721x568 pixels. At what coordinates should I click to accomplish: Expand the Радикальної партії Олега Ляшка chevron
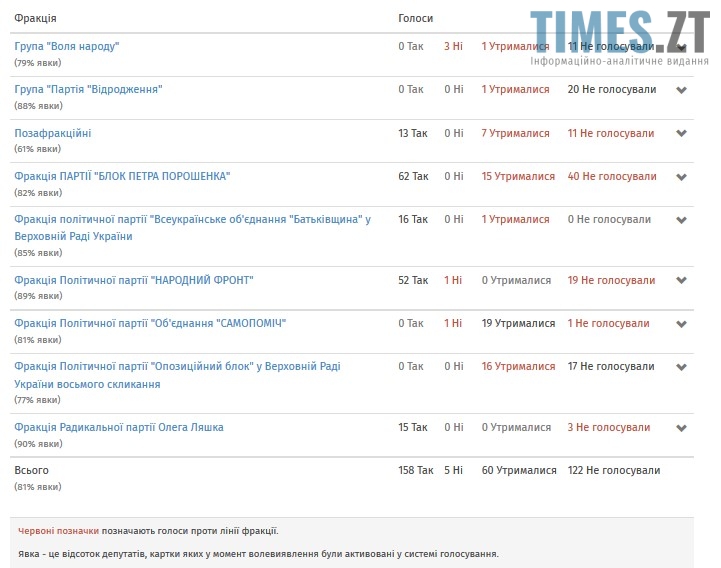(x=682, y=428)
